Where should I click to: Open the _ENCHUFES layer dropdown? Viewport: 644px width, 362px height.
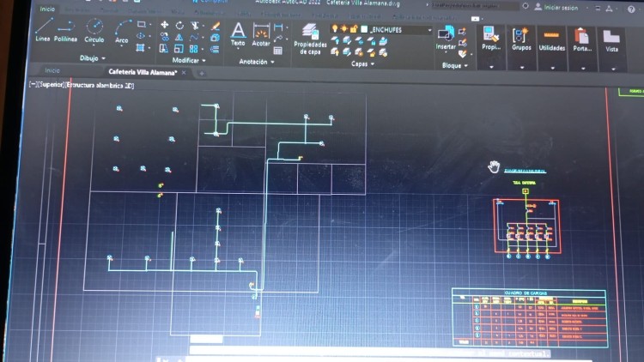tap(429, 30)
